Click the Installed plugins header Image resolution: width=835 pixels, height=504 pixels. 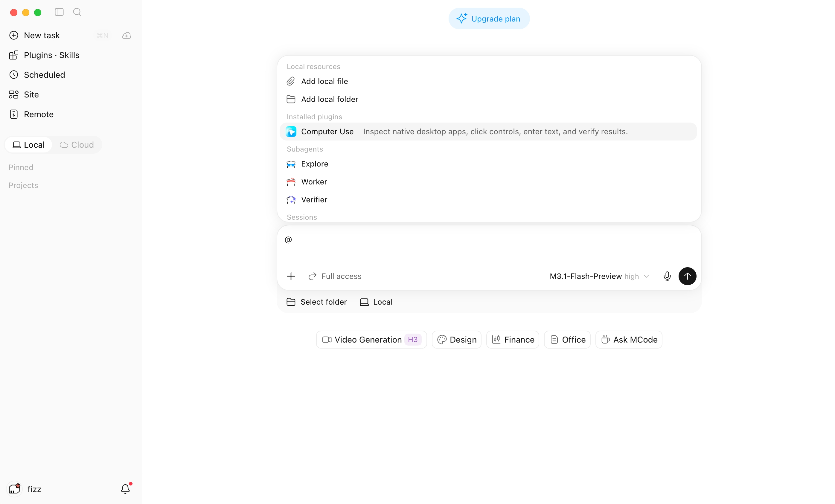pyautogui.click(x=314, y=117)
